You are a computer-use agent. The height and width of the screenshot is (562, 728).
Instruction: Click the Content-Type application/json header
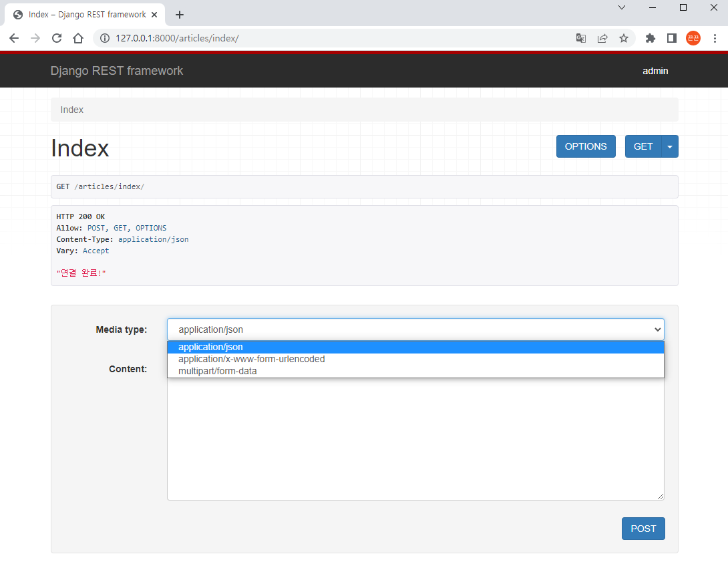(x=123, y=239)
